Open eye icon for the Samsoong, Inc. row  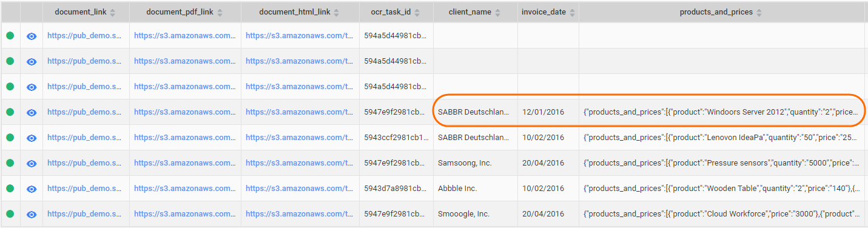point(32,163)
